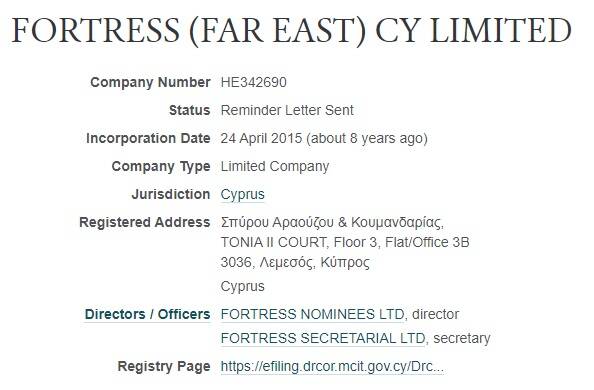The image size is (594, 390).
Task: Click the Jurisdiction label
Action: [171, 194]
